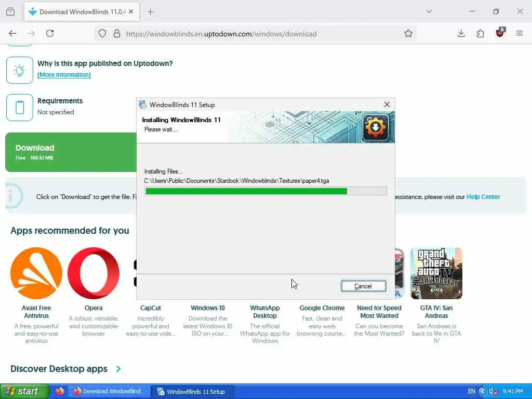The width and height of the screenshot is (532, 399).
Task: Open the GTA IV: San Andreas thumbnail
Action: pos(436,273)
